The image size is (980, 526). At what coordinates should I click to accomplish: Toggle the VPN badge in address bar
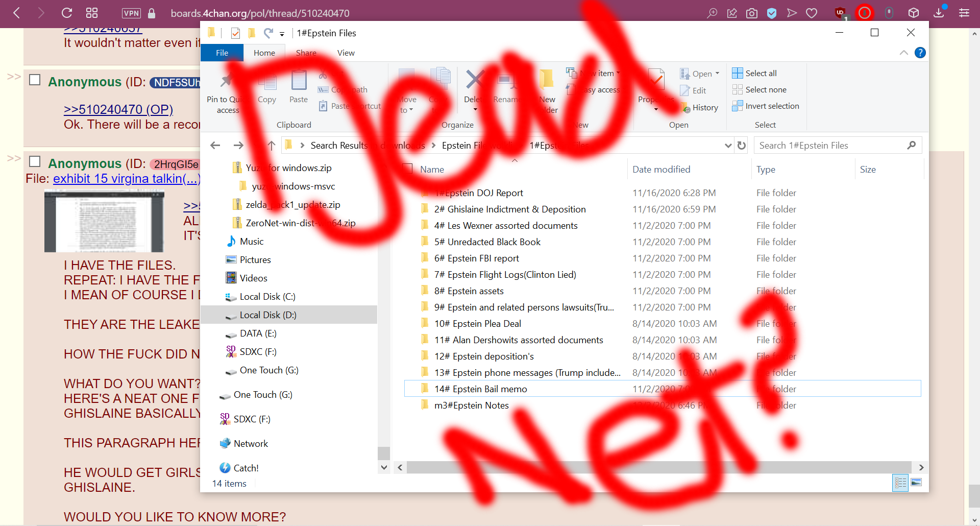click(x=131, y=13)
